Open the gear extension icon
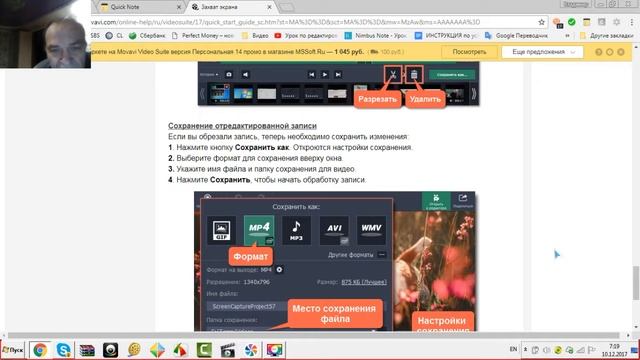This screenshot has width=640, height=360. click(x=616, y=22)
